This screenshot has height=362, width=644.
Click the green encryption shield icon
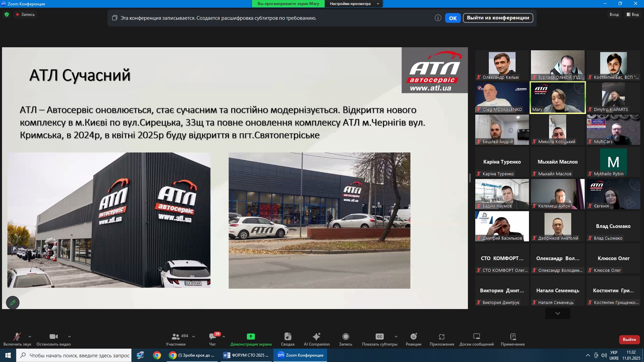(7, 14)
